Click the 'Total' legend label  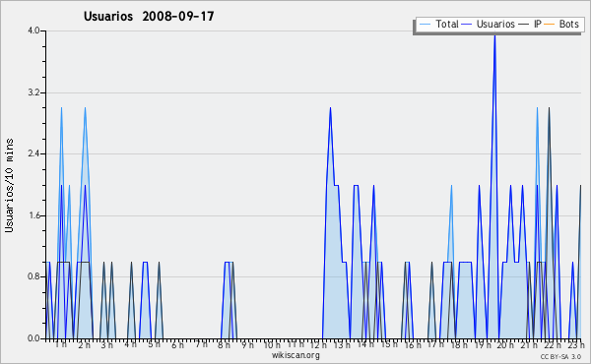coord(447,24)
